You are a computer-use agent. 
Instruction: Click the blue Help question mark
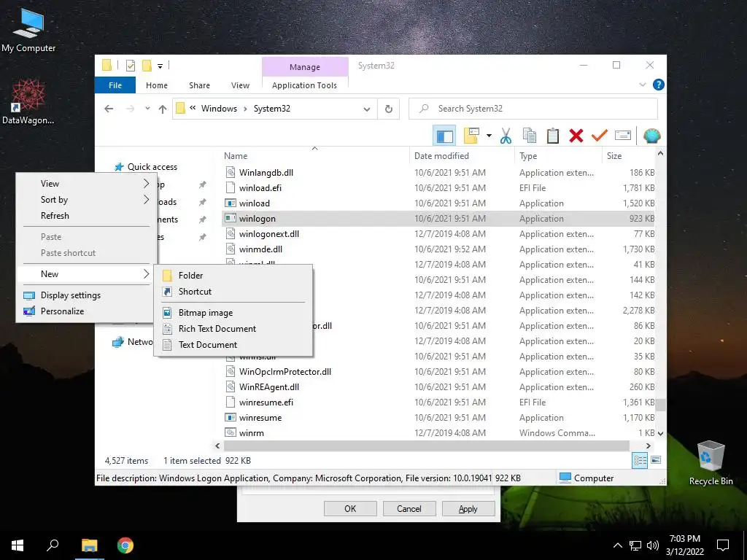click(659, 85)
